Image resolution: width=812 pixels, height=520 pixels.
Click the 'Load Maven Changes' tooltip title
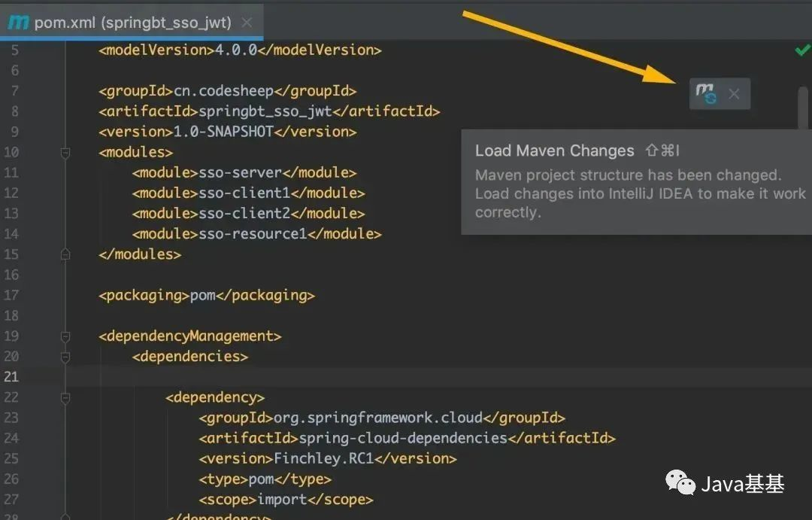click(x=555, y=151)
